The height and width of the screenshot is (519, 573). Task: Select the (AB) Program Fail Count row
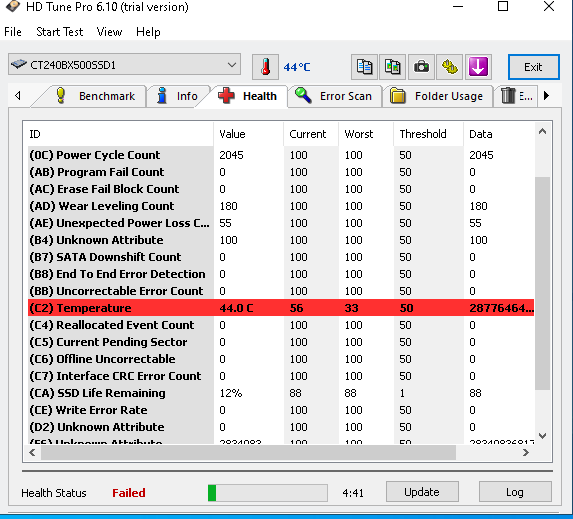click(x=281, y=172)
